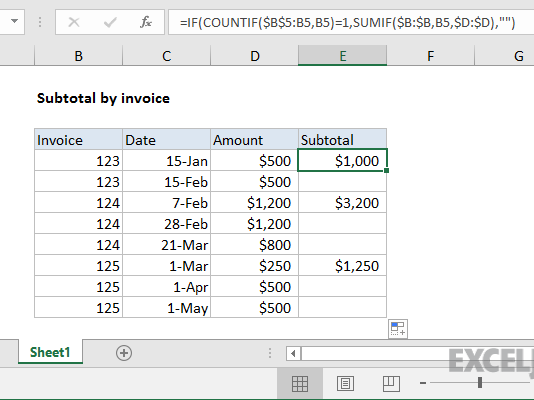
Task: Click the 15-Feb date cell
Action: click(x=167, y=181)
